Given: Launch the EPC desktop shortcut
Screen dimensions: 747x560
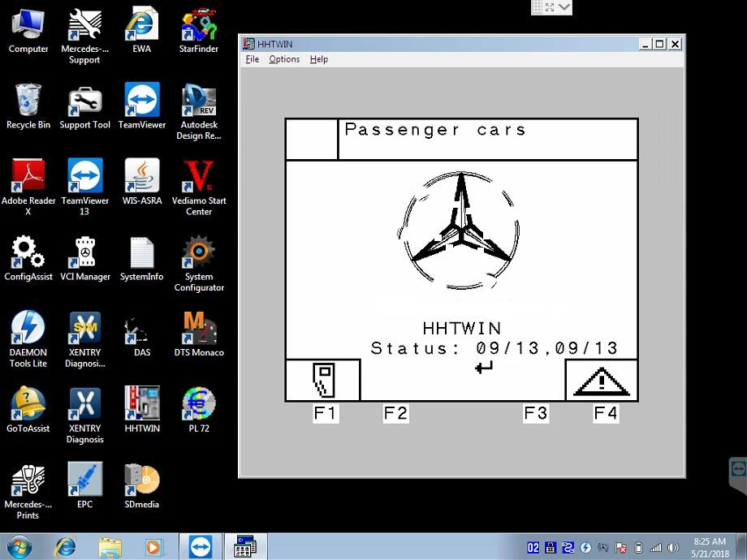Looking at the screenshot, I should point(84,485).
